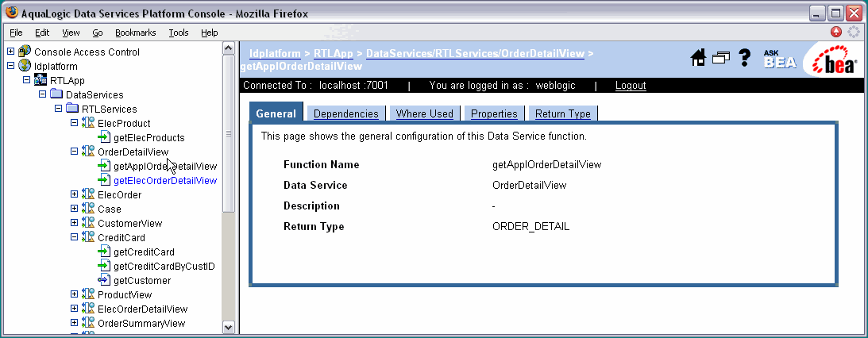Image resolution: width=868 pixels, height=338 pixels.
Task: Click the getCreditCard green arrow icon
Action: (x=104, y=252)
